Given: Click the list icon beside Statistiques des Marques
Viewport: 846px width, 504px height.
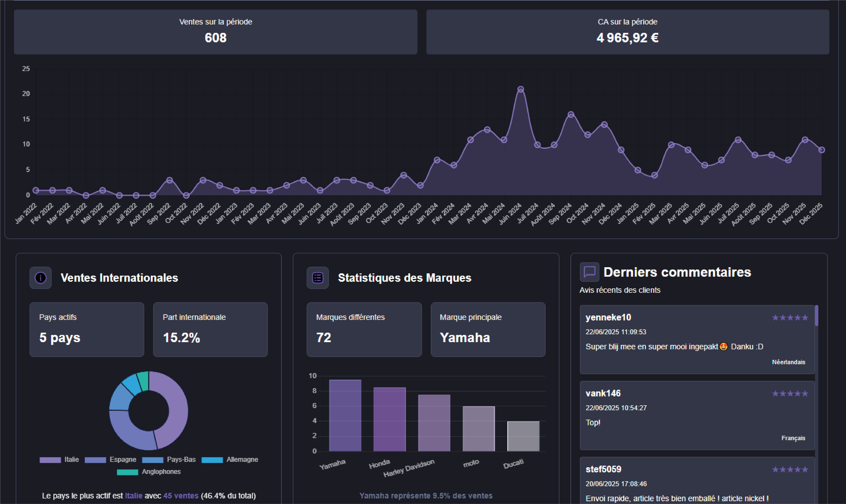Looking at the screenshot, I should tap(318, 278).
